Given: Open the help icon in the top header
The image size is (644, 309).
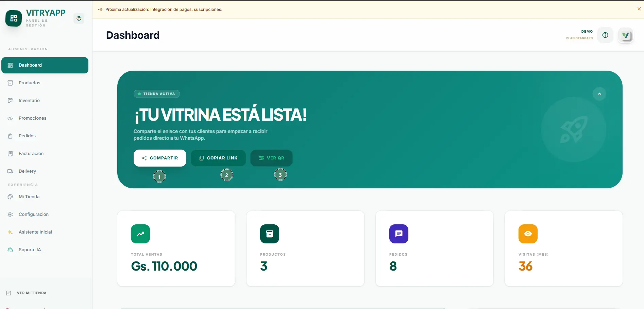Looking at the screenshot, I should [605, 35].
